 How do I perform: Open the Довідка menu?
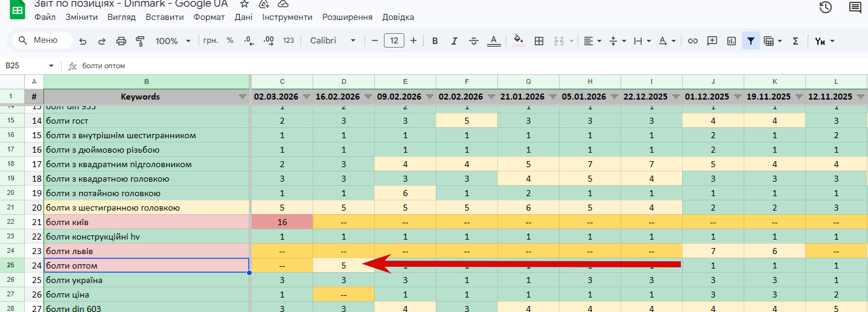pos(398,17)
